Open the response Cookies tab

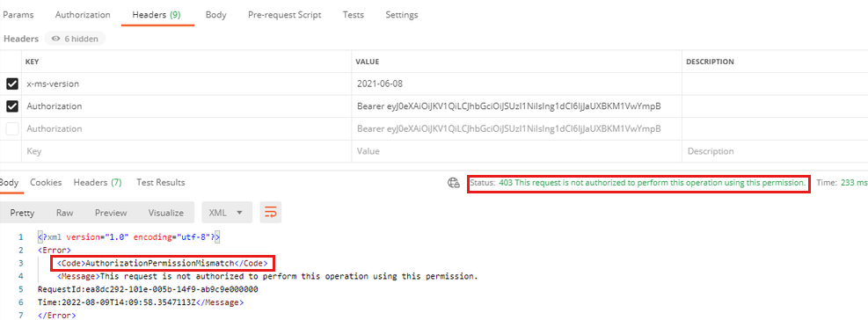coord(46,182)
